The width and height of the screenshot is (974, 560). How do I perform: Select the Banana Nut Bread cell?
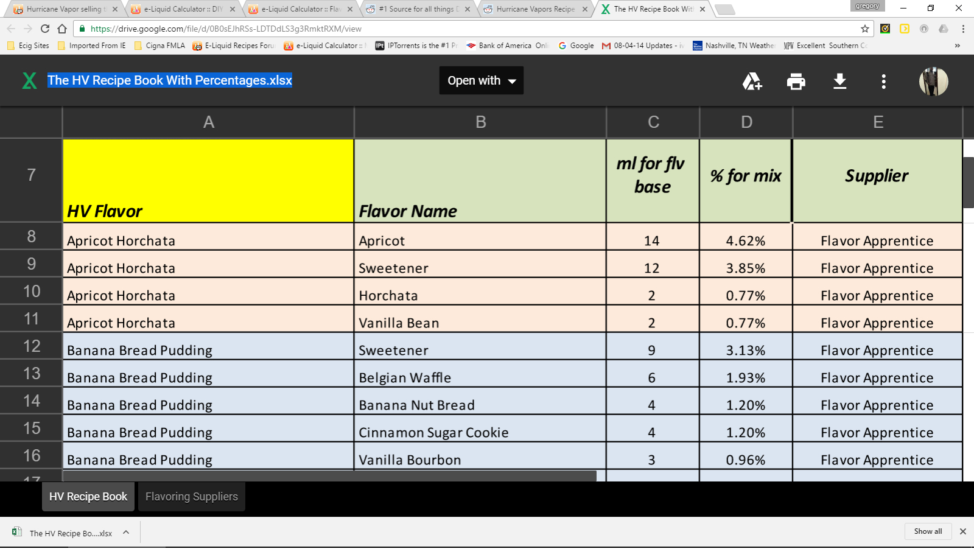click(x=480, y=401)
